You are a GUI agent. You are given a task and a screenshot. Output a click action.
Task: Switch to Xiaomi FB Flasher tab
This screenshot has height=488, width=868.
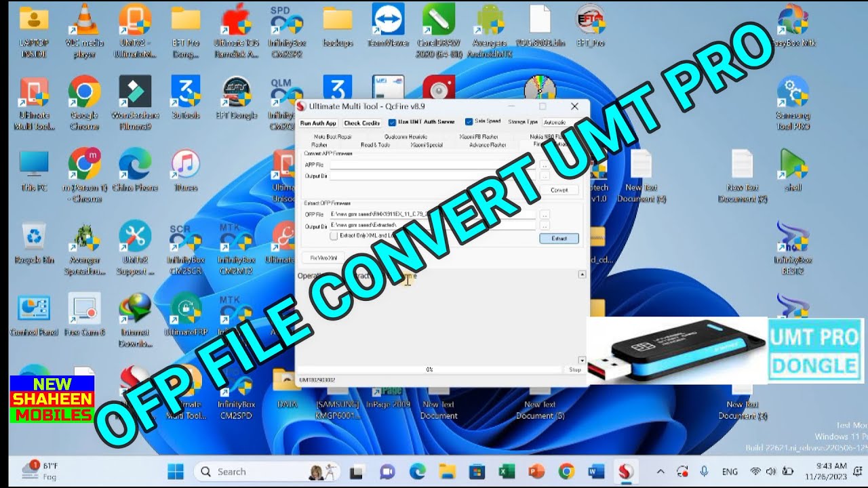click(479, 137)
